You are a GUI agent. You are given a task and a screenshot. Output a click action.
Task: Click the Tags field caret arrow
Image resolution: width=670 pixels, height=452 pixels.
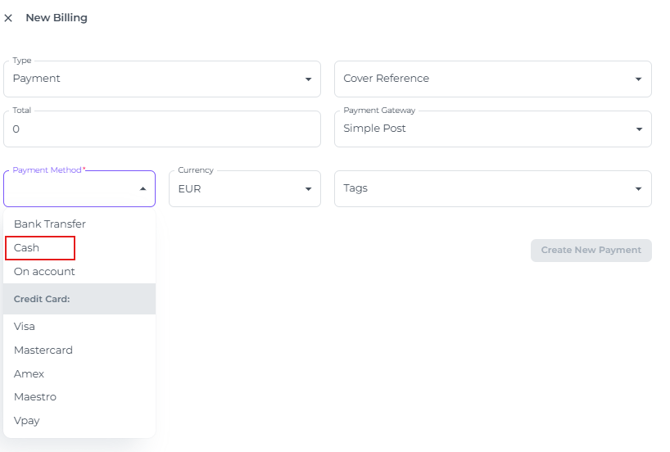tap(638, 189)
